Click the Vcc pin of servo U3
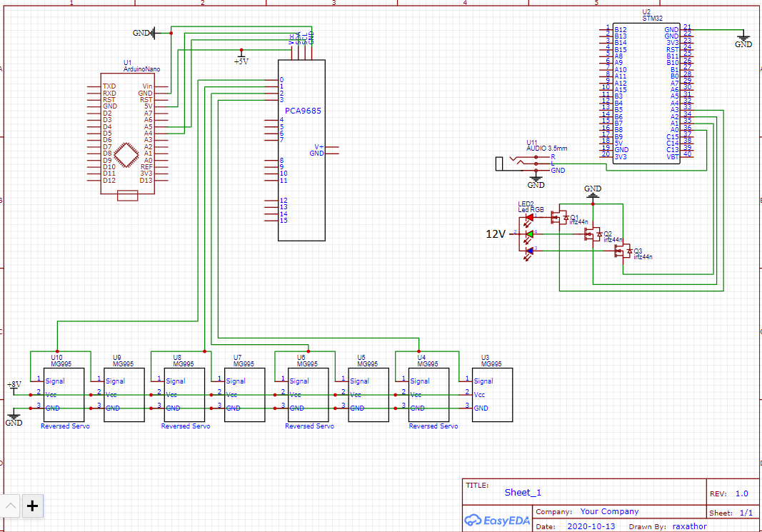Viewport: 762px width, 532px height. tap(479, 395)
